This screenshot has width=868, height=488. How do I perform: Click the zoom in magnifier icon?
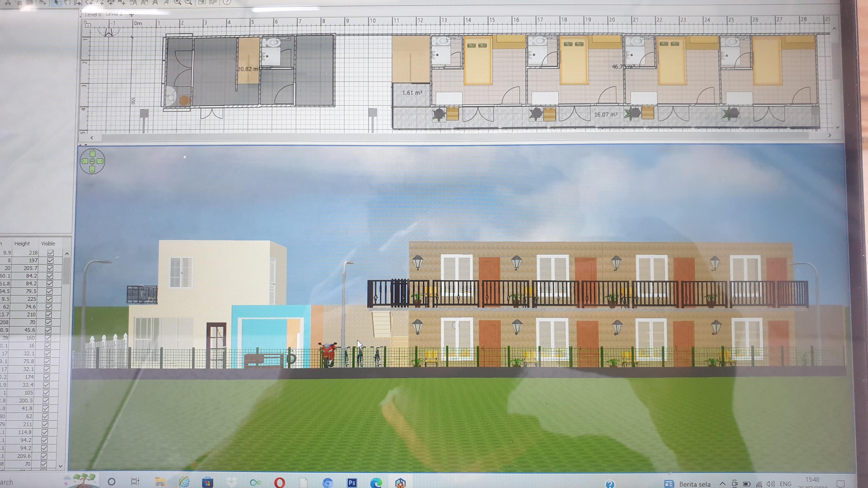coord(178,2)
